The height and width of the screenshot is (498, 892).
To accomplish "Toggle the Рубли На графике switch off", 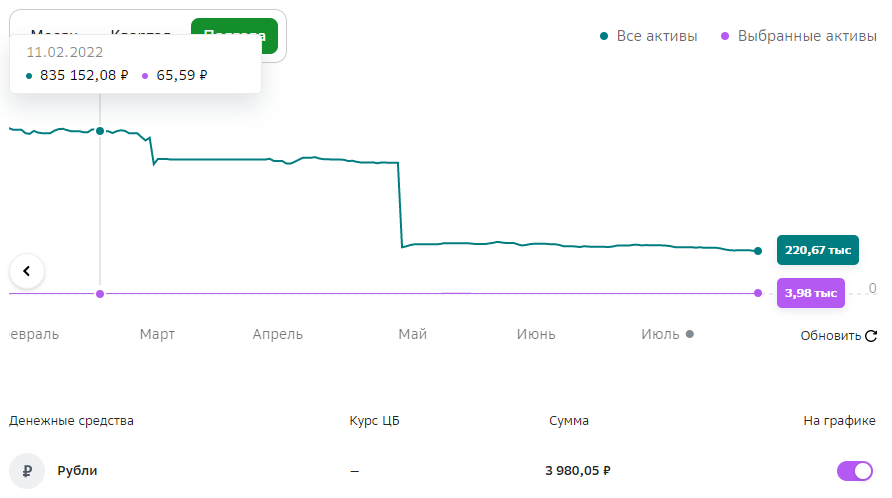I will pos(854,471).
